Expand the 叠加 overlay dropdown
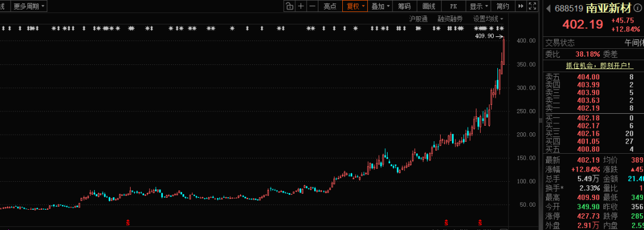Screen dimensions: 644x230 coord(380,6)
